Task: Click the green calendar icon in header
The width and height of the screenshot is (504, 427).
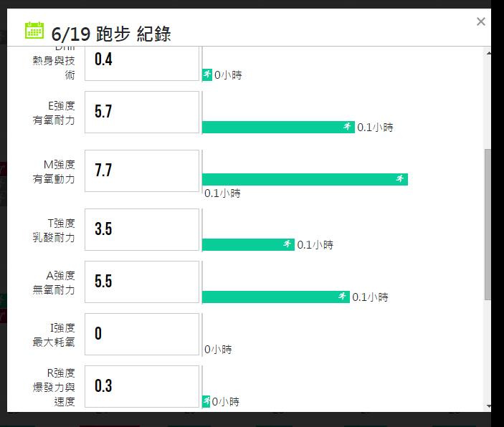Action: 34,30
